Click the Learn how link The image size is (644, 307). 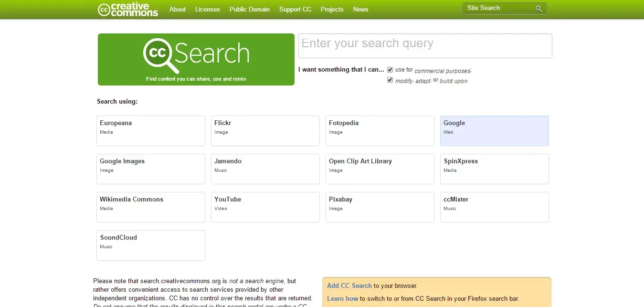click(x=342, y=298)
